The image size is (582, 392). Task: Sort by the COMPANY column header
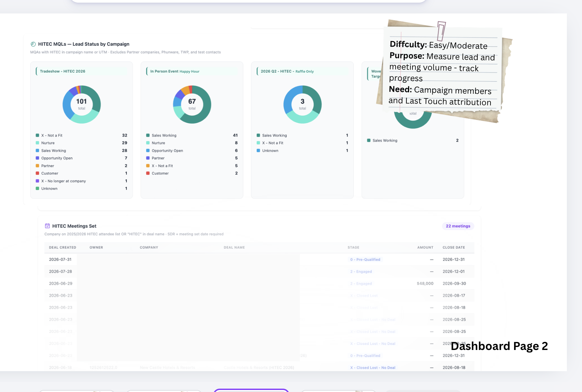coord(149,247)
